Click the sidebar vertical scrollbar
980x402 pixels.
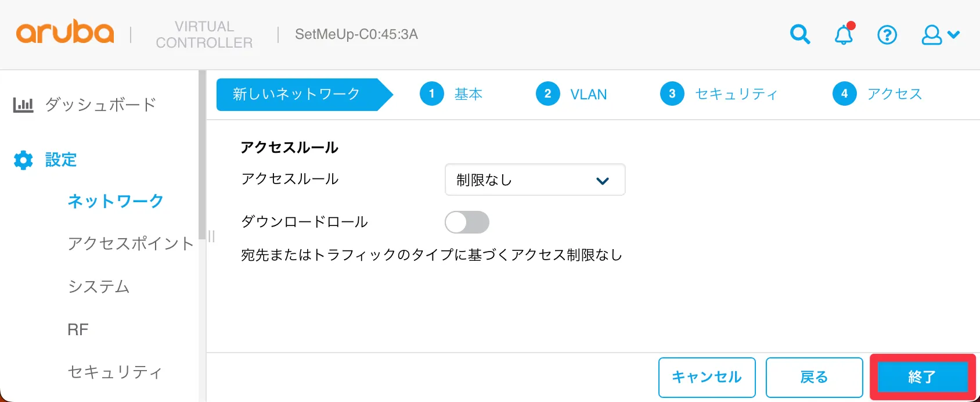pyautogui.click(x=202, y=151)
